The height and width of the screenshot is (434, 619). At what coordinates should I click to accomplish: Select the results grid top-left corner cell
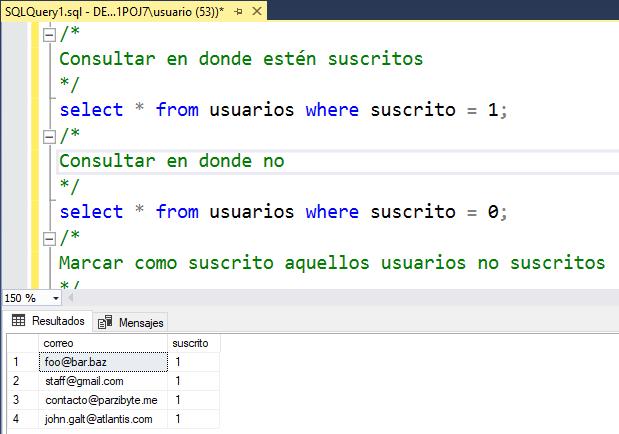(x=23, y=343)
